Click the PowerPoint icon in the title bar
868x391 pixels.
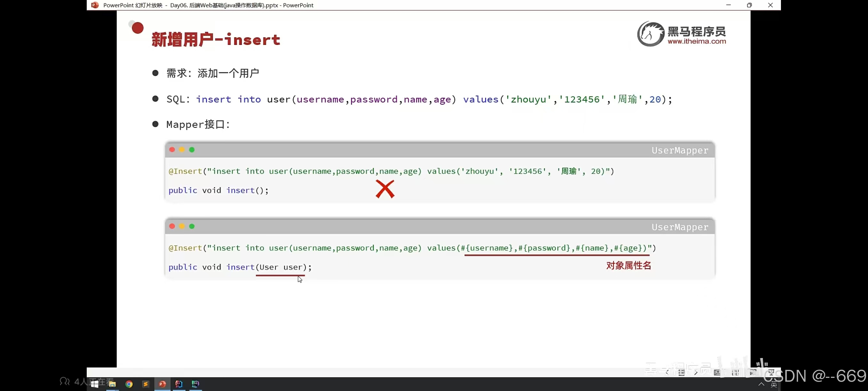(x=95, y=5)
